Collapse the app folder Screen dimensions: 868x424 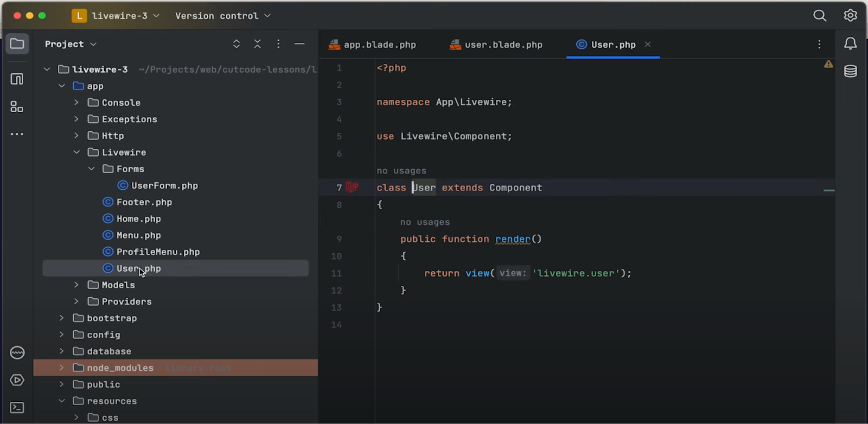(x=62, y=86)
